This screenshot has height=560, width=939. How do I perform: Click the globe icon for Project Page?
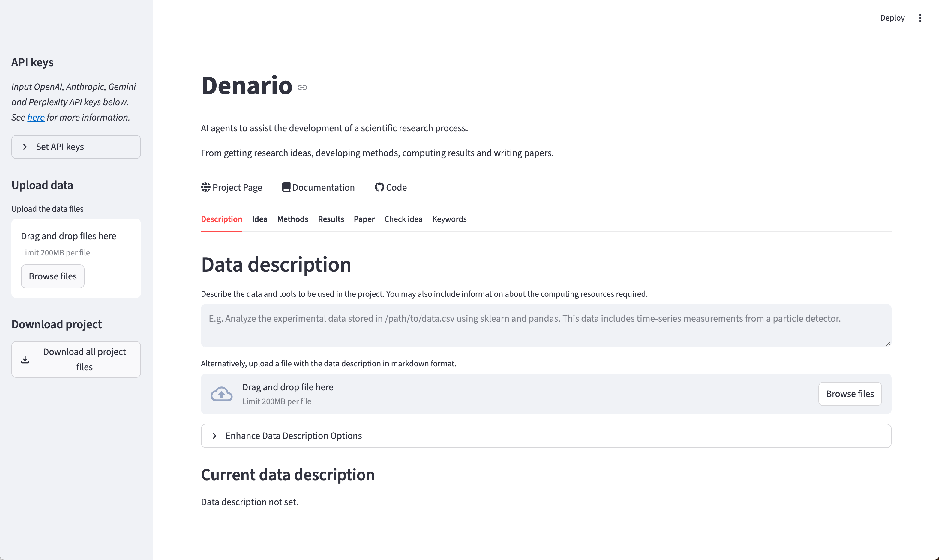point(205,187)
